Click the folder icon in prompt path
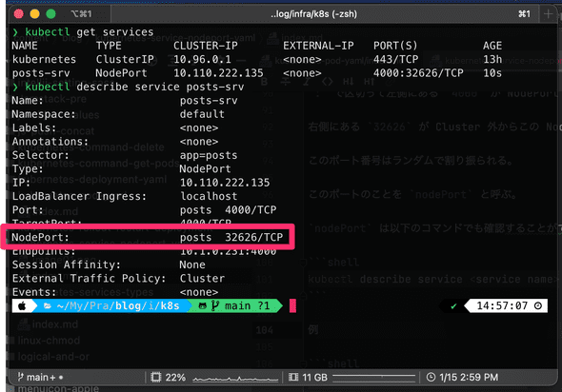 [48, 306]
